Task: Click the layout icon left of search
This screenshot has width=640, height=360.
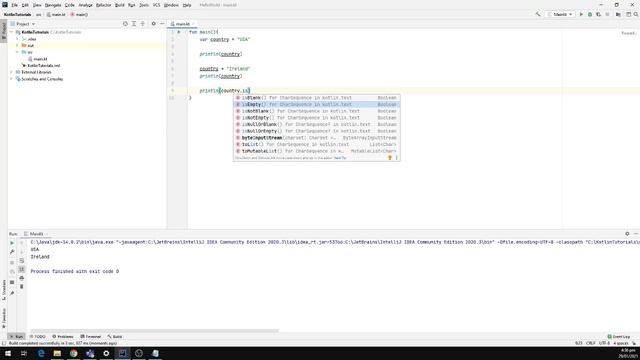Action: [629, 14]
